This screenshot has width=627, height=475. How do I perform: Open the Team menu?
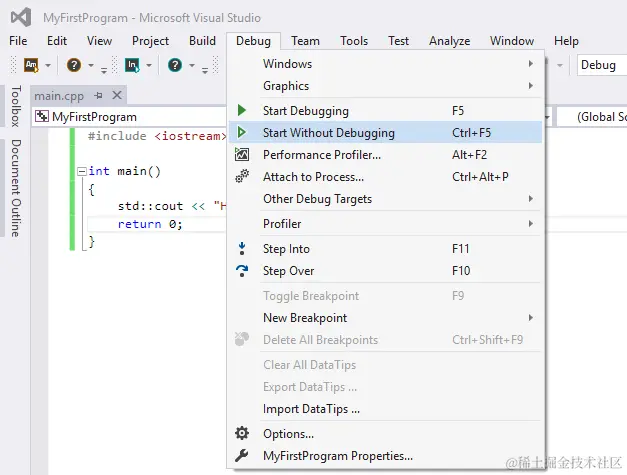(x=305, y=41)
